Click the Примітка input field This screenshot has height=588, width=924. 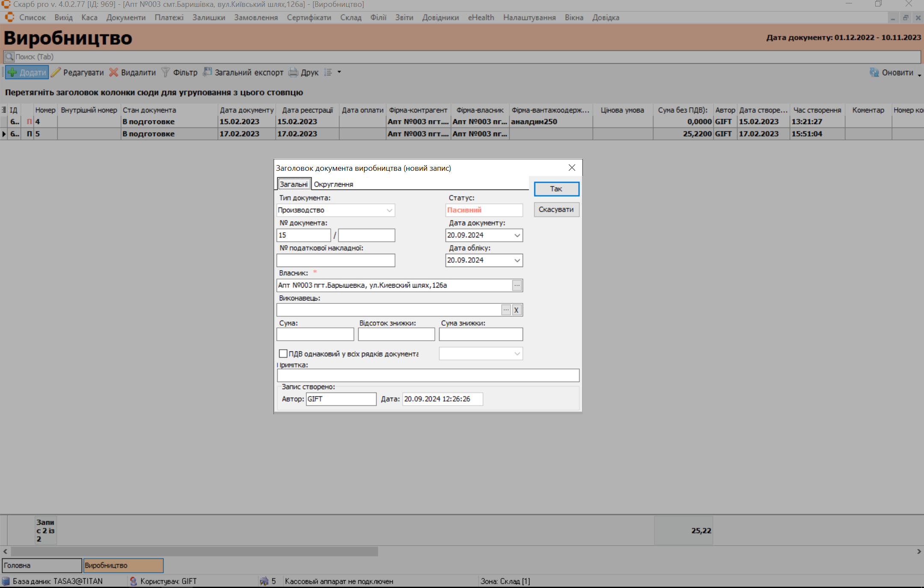(x=428, y=375)
